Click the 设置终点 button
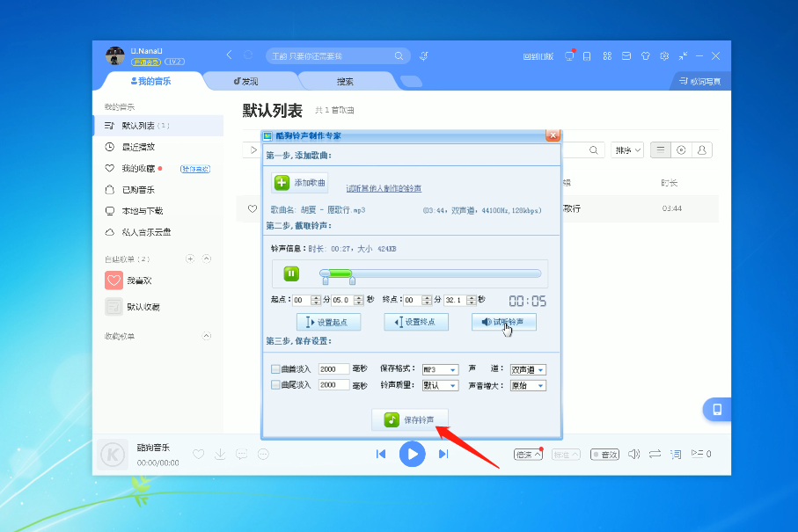 pos(416,322)
